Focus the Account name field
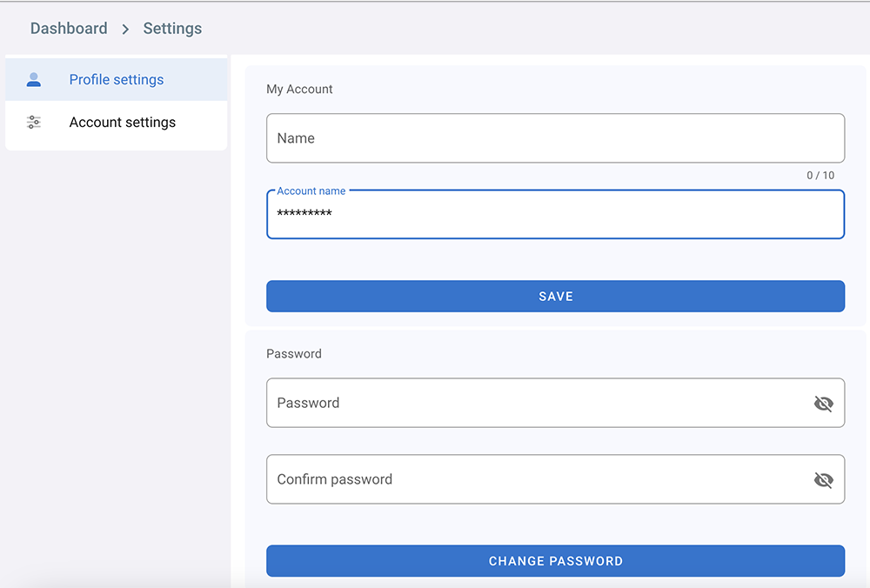Image resolution: width=870 pixels, height=588 pixels. (522, 214)
